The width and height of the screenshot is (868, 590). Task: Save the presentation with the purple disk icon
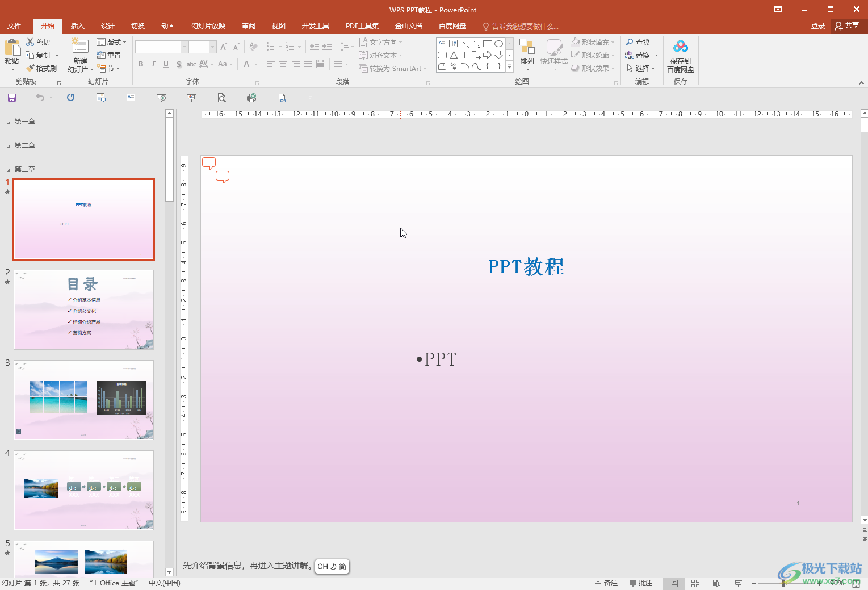tap(12, 98)
